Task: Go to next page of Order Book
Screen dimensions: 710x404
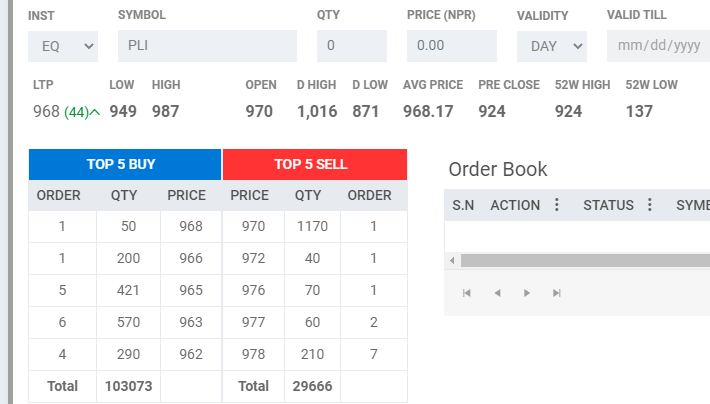Action: (x=527, y=293)
